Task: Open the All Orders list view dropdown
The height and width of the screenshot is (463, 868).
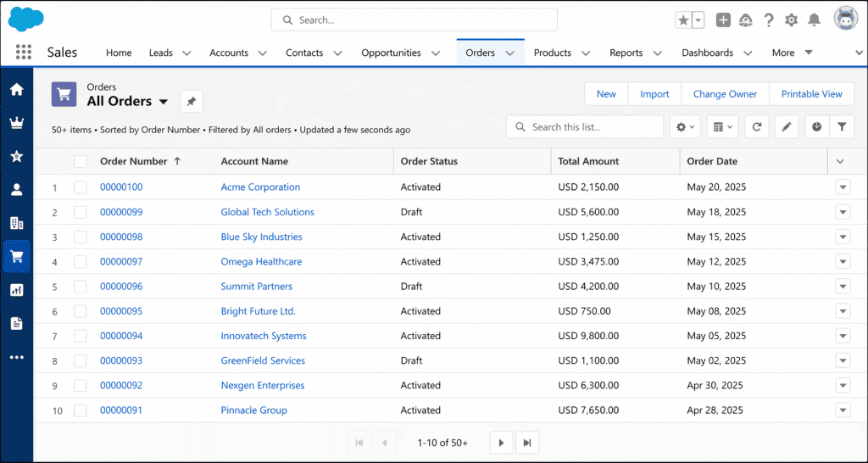Action: (164, 102)
